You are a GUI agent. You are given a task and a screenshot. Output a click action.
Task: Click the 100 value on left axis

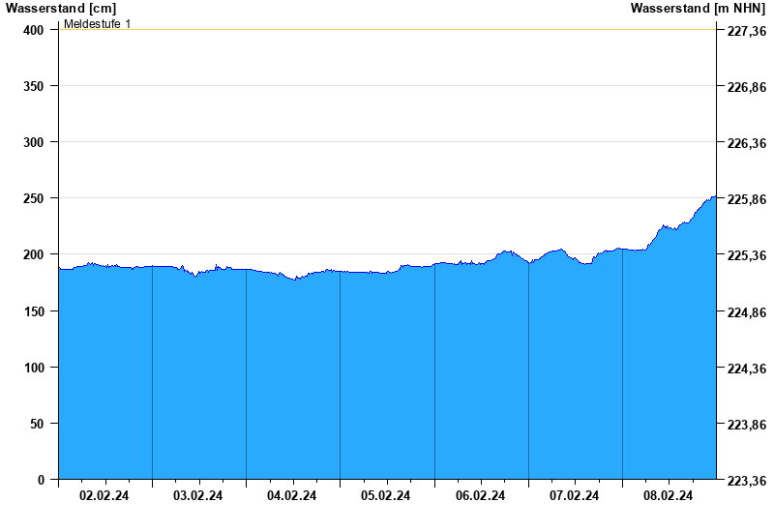click(34, 368)
